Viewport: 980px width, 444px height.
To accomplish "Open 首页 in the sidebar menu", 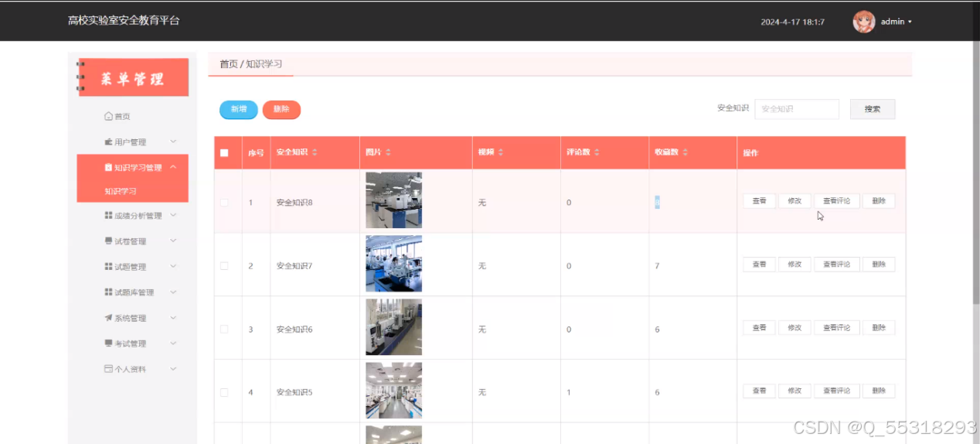I will (122, 117).
